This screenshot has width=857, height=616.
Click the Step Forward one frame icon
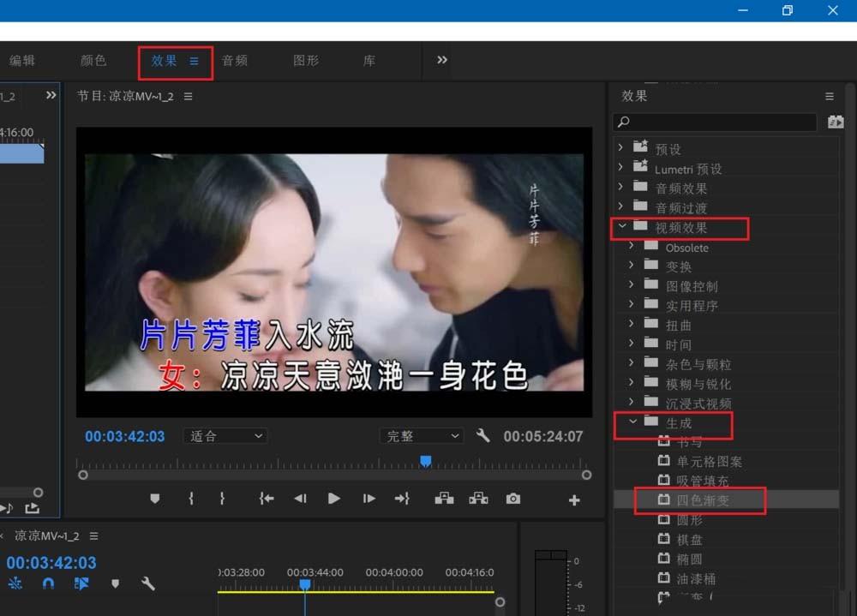coord(369,499)
